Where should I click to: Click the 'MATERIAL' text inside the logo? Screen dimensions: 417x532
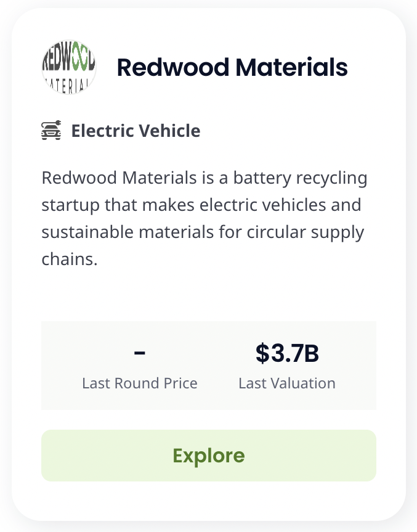(67, 86)
